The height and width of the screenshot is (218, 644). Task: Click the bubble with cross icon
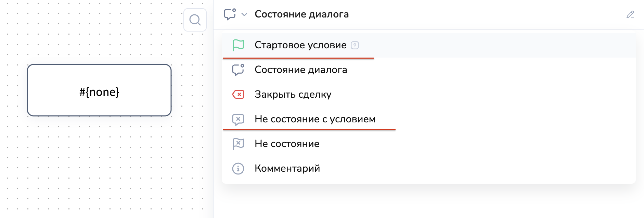pyautogui.click(x=238, y=119)
